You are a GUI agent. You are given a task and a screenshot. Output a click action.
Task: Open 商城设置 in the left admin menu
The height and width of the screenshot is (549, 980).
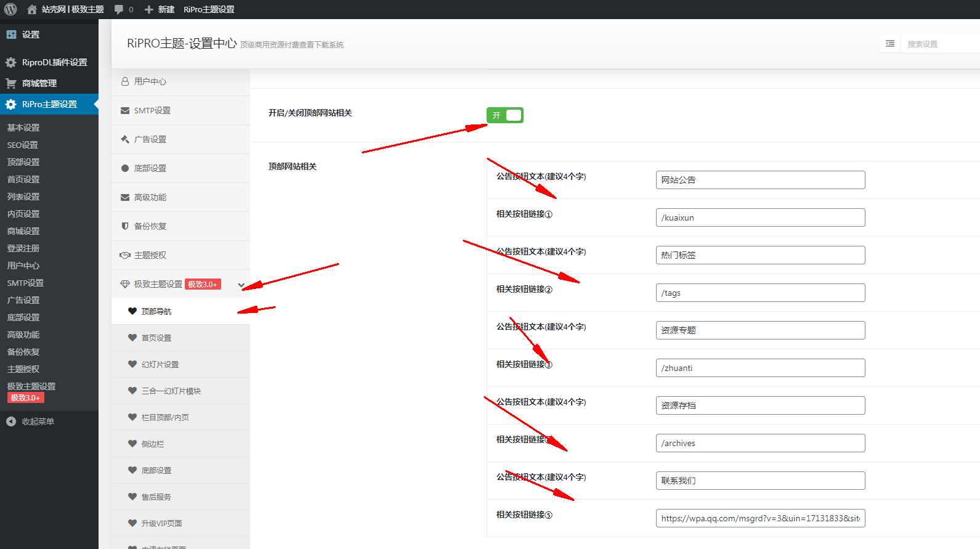click(x=23, y=231)
